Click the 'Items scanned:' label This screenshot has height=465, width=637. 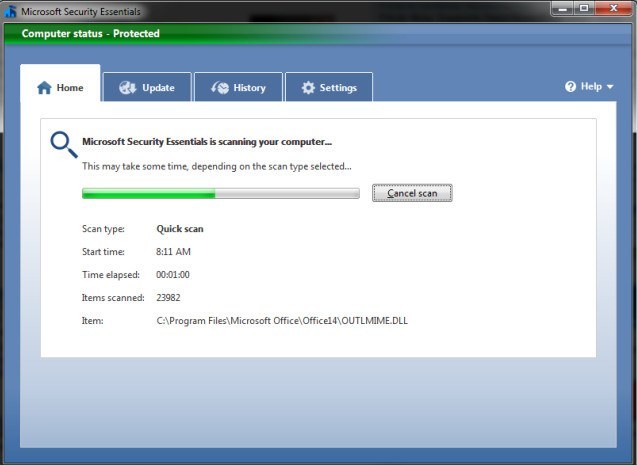tap(113, 298)
